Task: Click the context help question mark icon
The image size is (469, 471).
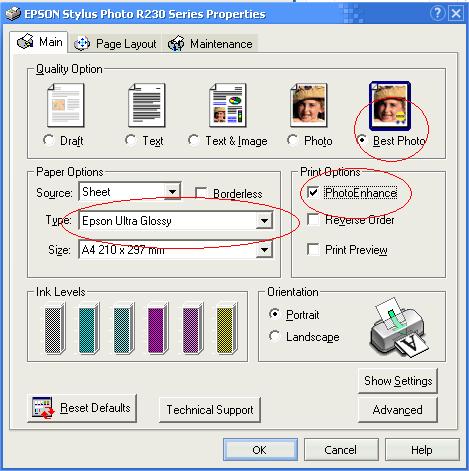Action: point(437,14)
